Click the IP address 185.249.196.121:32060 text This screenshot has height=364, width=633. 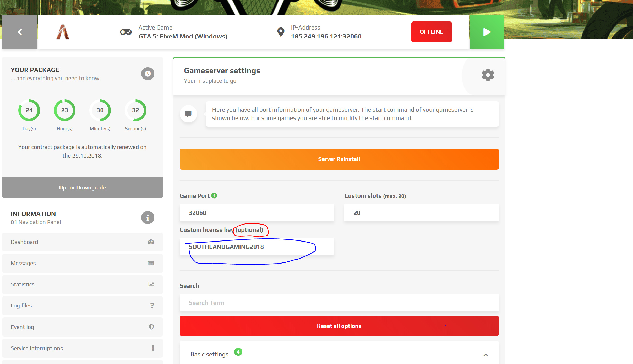326,36
